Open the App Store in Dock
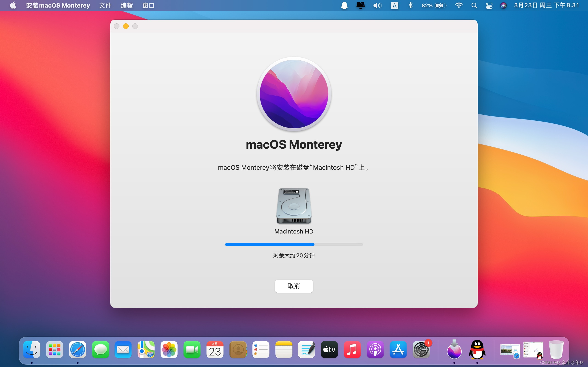 coord(398,350)
